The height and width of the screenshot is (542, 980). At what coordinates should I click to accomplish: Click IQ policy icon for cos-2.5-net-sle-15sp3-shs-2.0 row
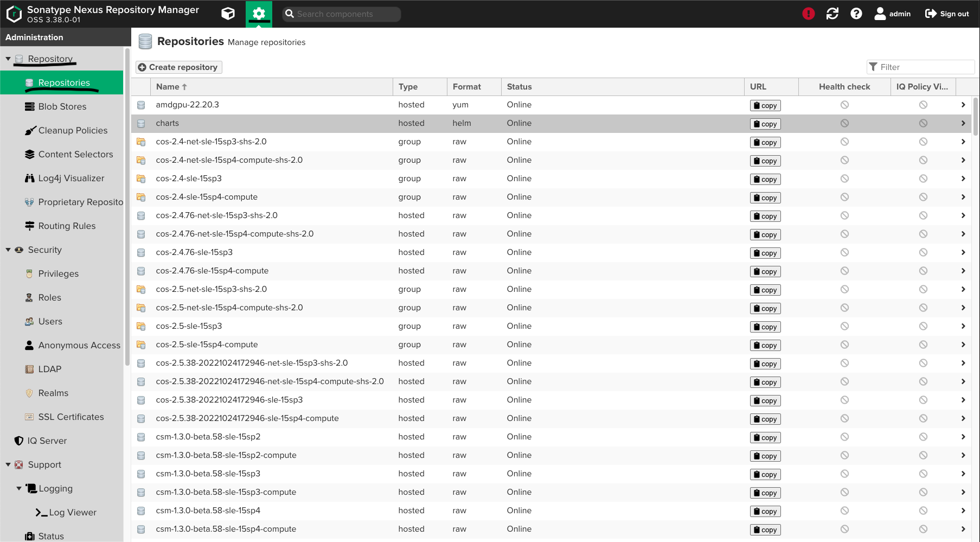tap(923, 289)
